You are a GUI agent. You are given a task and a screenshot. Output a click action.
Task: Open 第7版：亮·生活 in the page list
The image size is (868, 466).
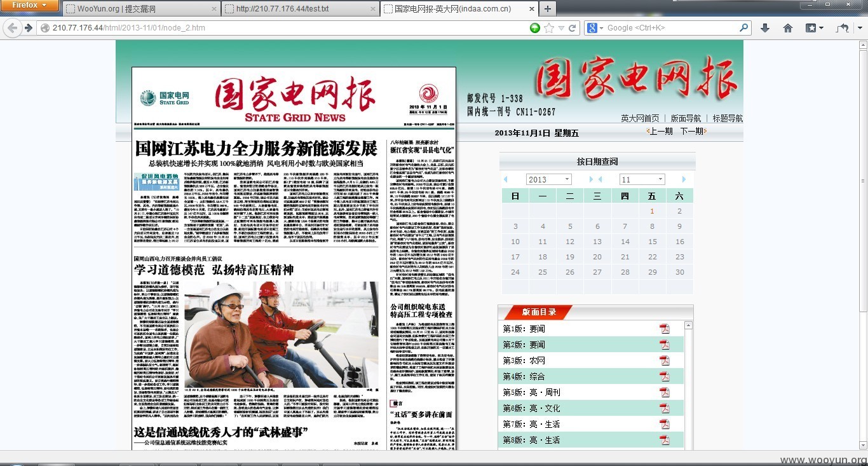point(532,424)
